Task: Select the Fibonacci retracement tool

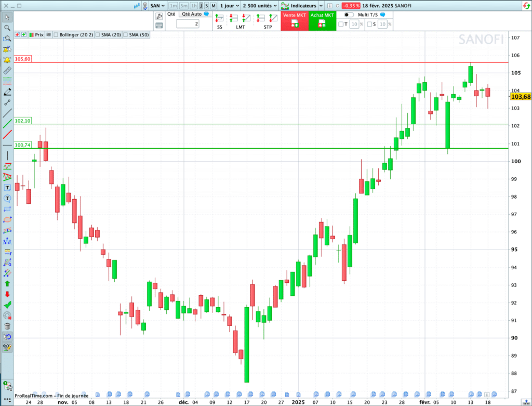Action: click(7, 252)
